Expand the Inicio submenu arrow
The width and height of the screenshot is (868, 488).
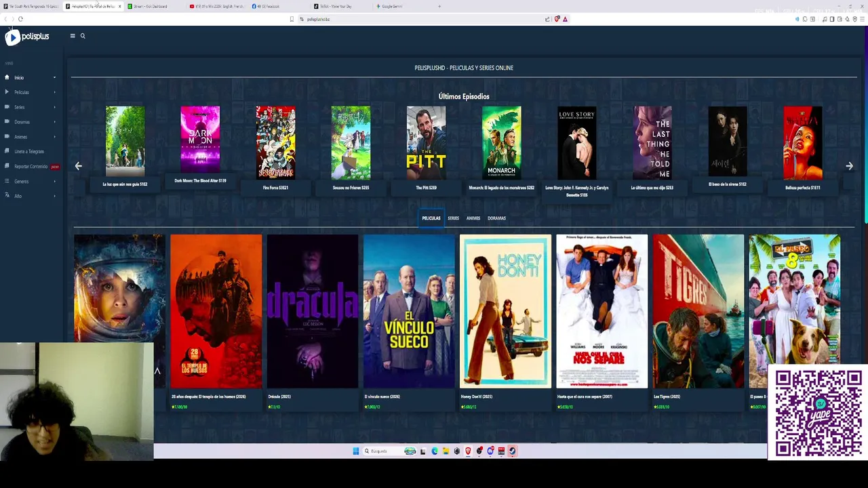[54, 77]
